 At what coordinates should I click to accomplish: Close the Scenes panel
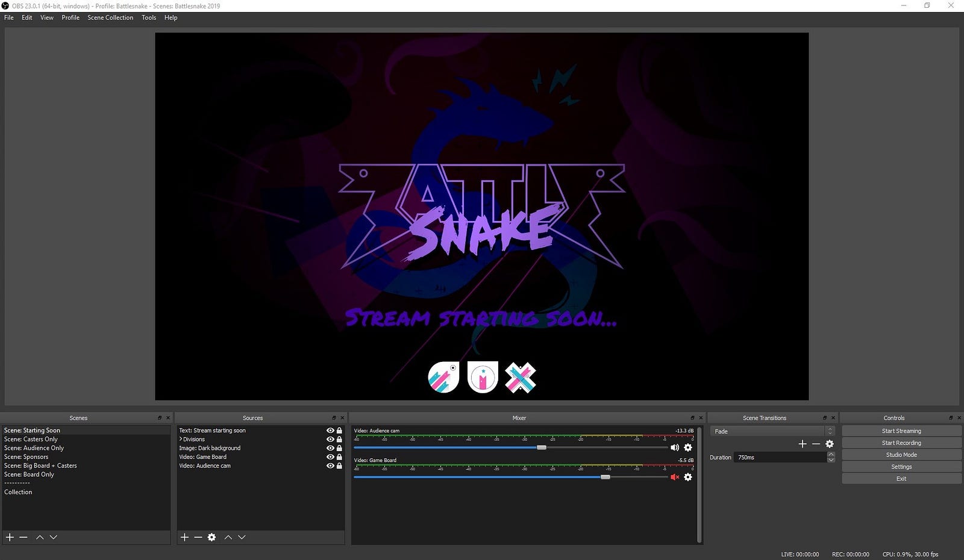(168, 418)
